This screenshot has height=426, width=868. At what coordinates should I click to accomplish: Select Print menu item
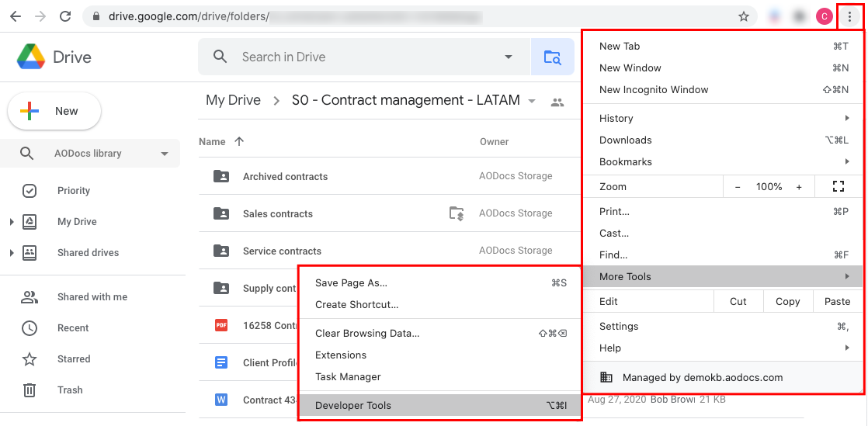[724, 211]
